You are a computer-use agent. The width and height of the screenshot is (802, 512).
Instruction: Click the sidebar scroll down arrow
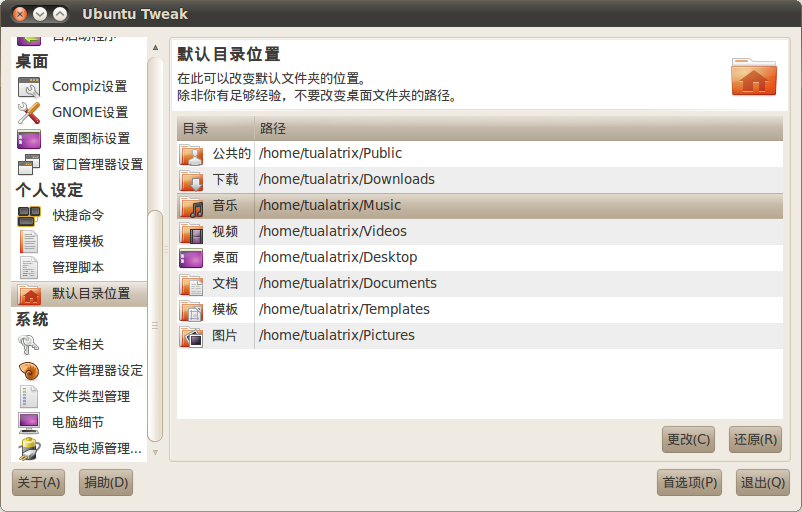[x=155, y=452]
